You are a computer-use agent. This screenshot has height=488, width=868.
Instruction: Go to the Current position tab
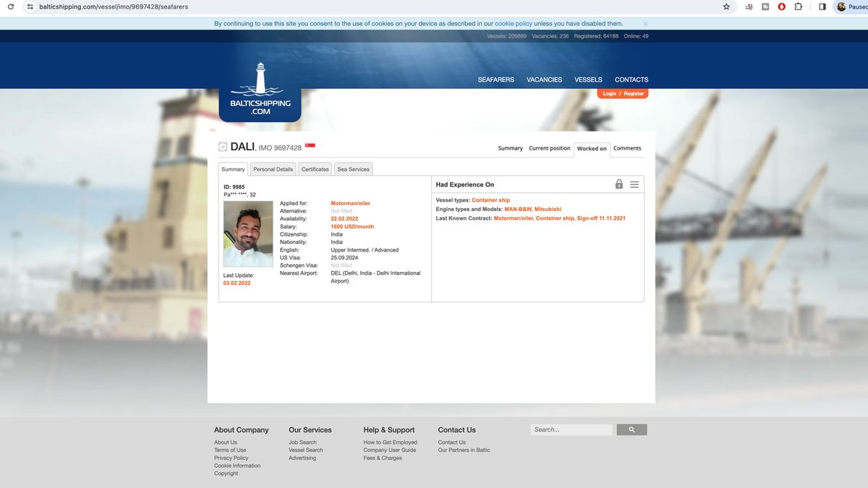549,148
